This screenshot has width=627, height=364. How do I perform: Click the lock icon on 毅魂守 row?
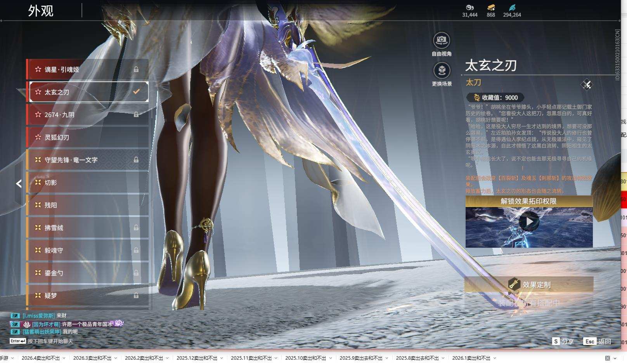(x=136, y=250)
